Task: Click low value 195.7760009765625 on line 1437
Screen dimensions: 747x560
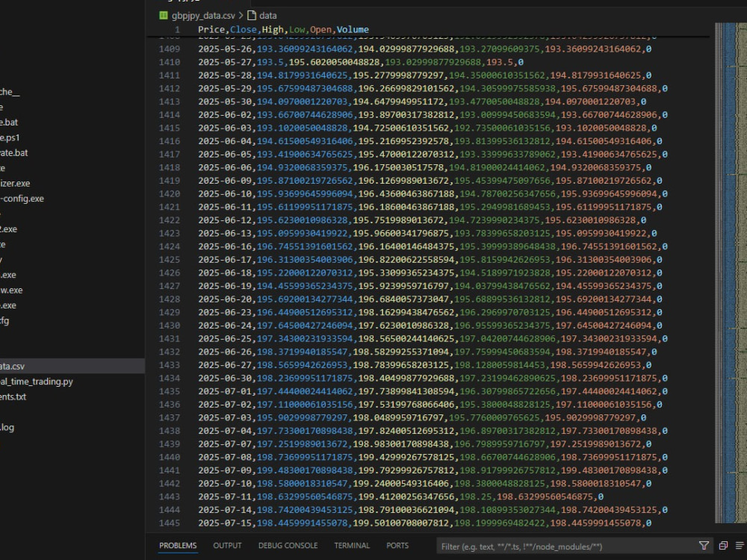Action: (494, 417)
